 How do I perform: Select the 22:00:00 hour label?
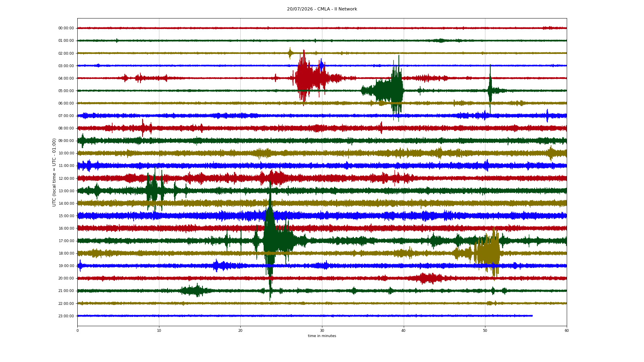pyautogui.click(x=66, y=303)
